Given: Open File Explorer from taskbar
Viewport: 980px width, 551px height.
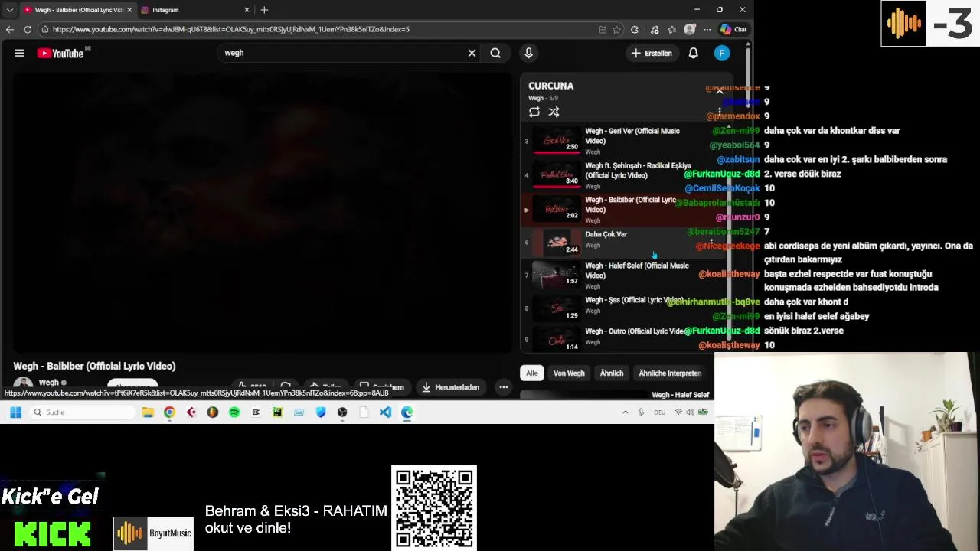Looking at the screenshot, I should tap(148, 412).
